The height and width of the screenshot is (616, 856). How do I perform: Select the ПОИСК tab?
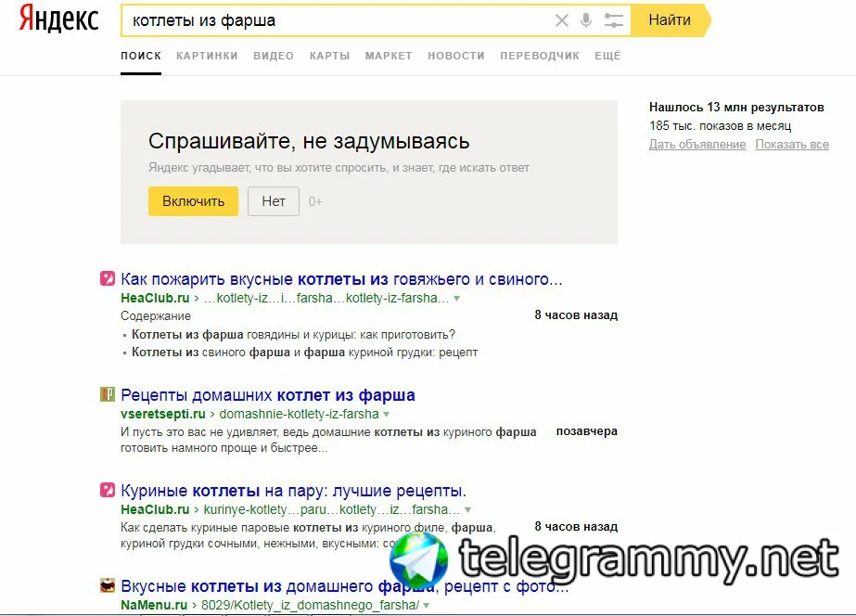point(141,56)
